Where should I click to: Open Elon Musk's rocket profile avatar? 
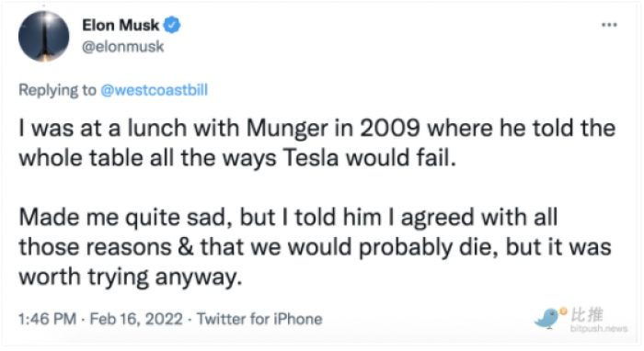tap(43, 36)
